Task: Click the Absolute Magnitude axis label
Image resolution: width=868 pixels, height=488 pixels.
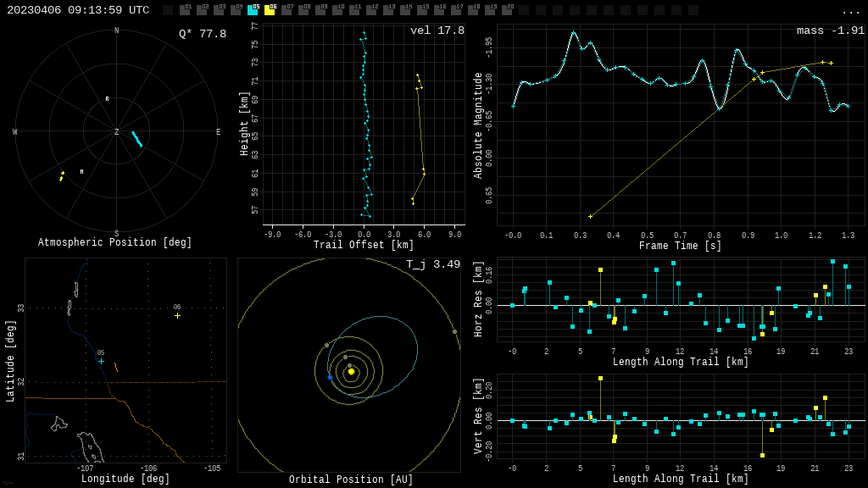Action: click(x=478, y=125)
